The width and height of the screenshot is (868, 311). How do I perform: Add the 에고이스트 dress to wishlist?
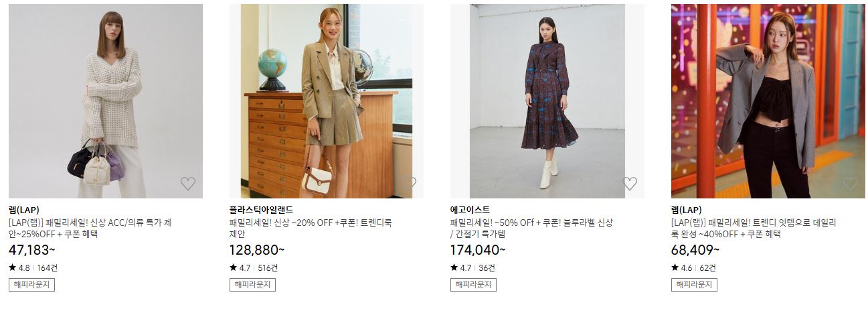coord(630,184)
